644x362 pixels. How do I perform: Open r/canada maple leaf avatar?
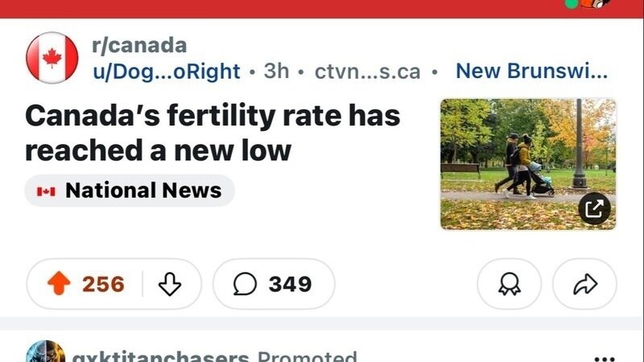(x=52, y=58)
